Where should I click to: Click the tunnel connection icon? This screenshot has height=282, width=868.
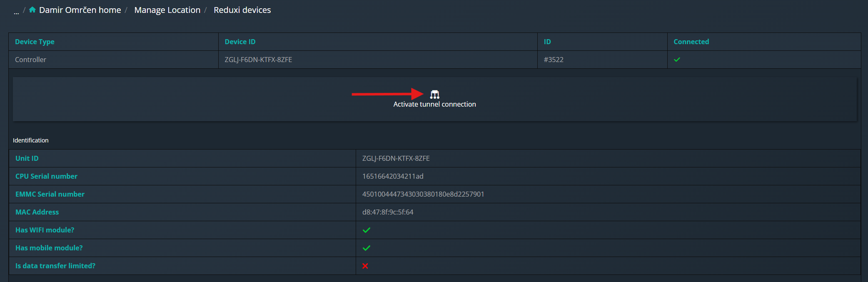434,95
